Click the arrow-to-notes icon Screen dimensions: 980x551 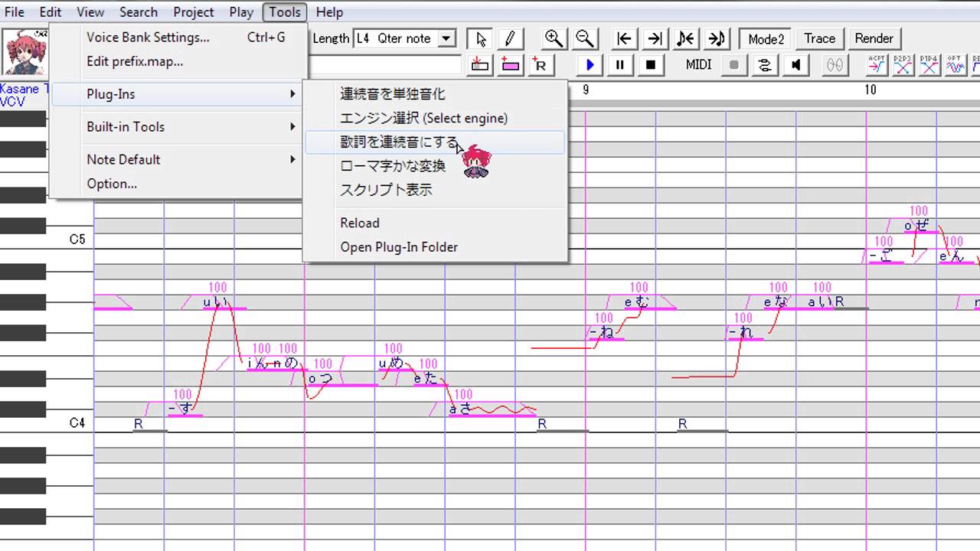(717, 38)
